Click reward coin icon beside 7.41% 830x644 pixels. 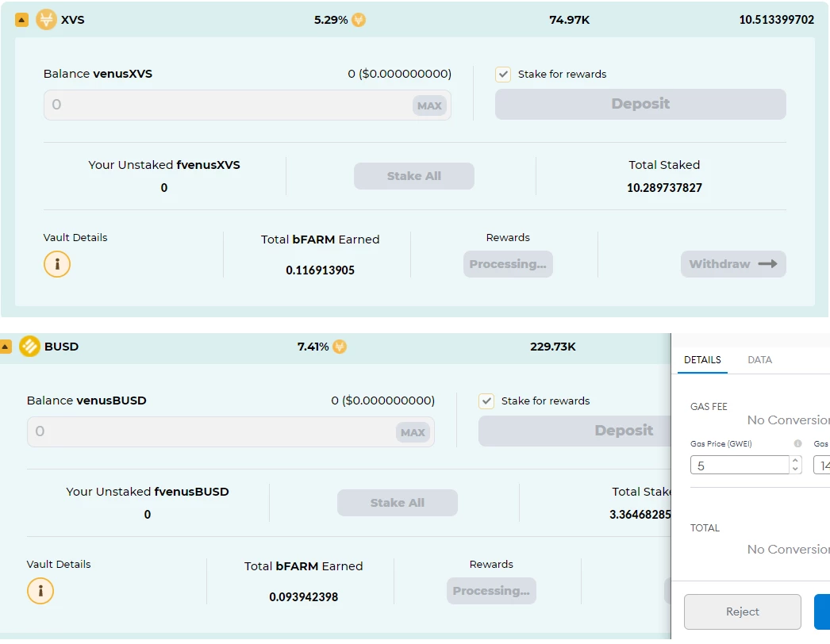[340, 347]
